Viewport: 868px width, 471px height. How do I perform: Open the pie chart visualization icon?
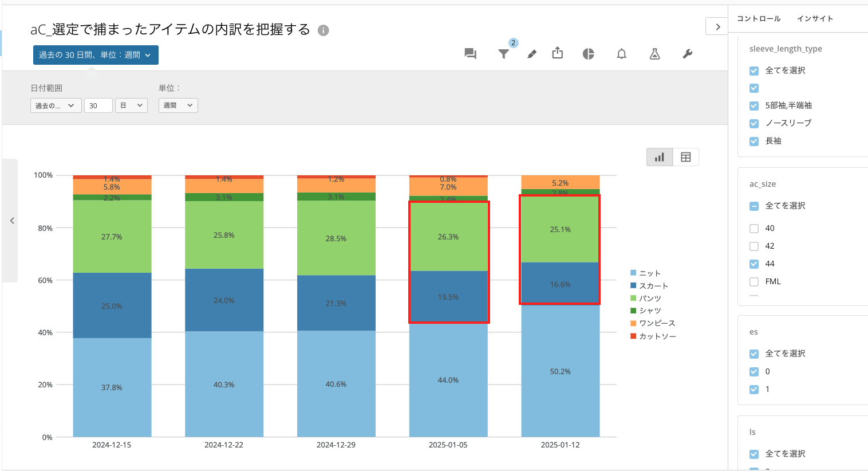[x=588, y=54]
